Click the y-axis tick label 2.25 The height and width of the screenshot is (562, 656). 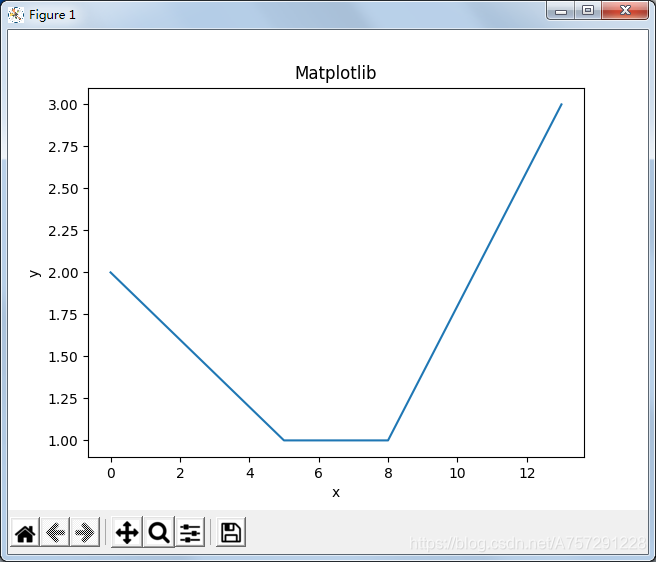[x=63, y=231]
